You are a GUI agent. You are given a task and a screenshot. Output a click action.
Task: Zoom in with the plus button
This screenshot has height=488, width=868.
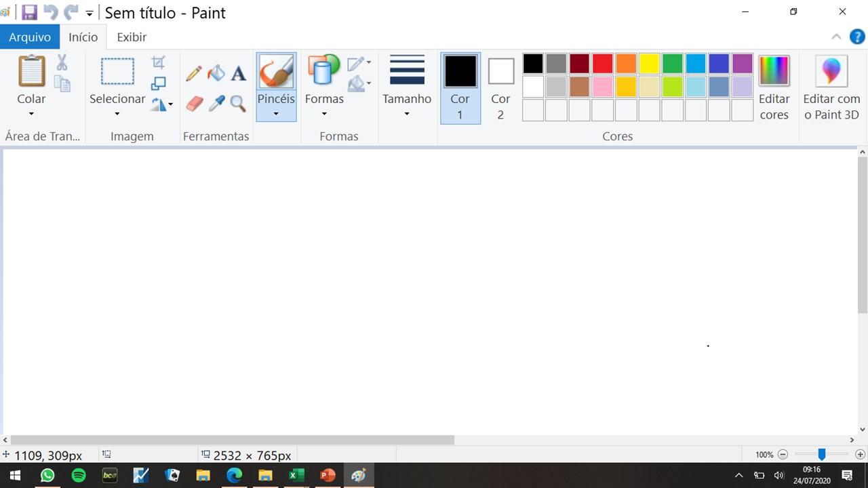click(860, 455)
